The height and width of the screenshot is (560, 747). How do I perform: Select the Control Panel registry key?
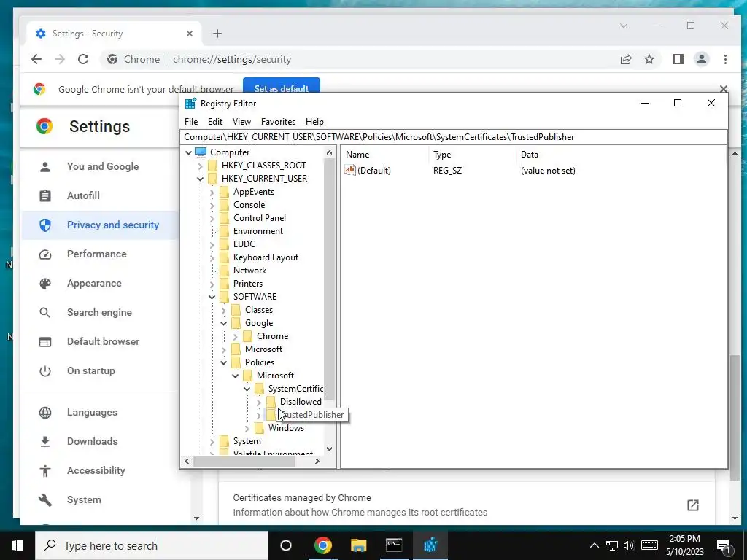click(x=260, y=217)
